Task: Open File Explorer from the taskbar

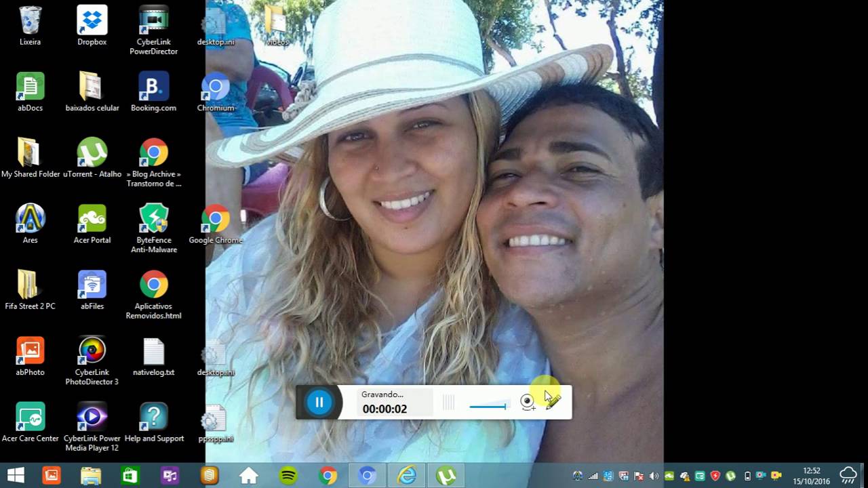Action: 91,476
